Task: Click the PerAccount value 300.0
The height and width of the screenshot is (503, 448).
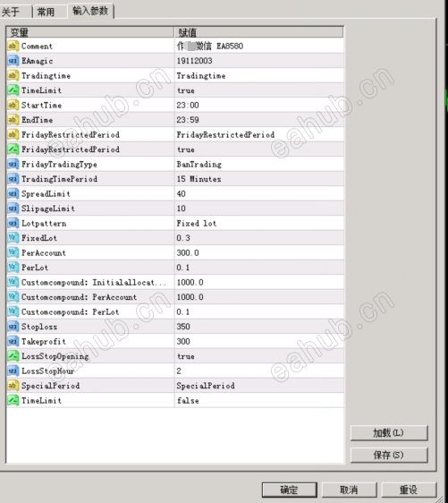Action: click(188, 252)
